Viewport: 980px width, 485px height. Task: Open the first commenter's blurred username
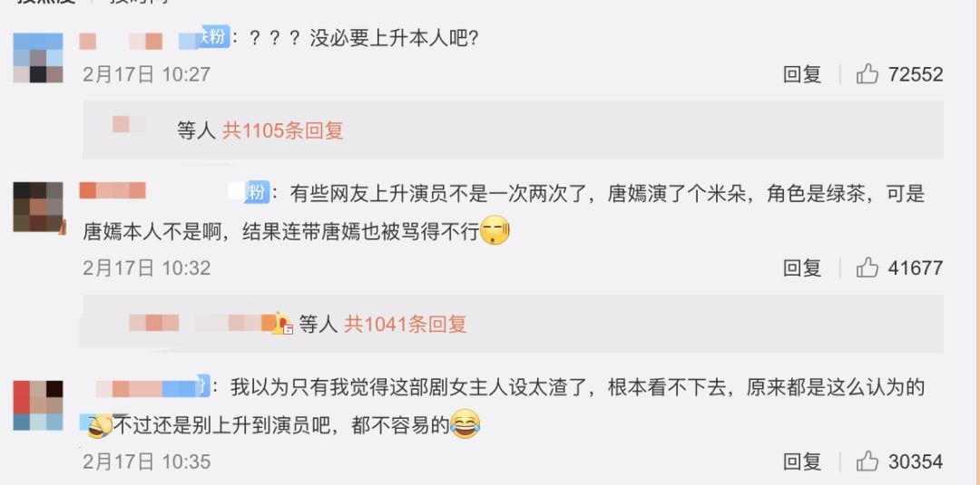point(121,41)
